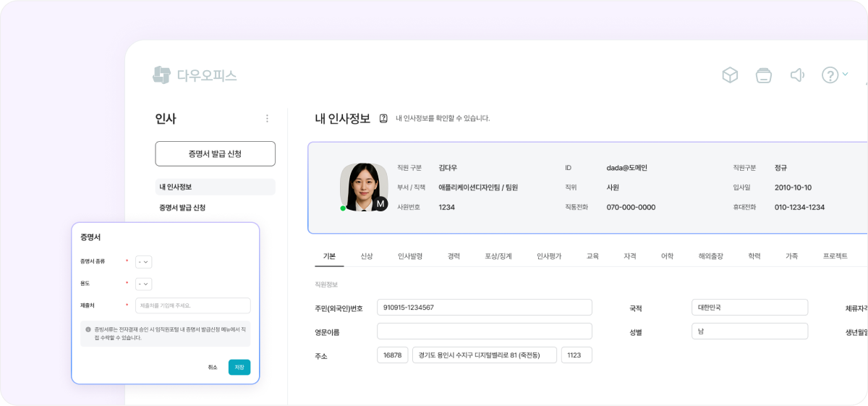Click the 인사 sidebar heading
Screen dimensions: 868x406
(166, 119)
